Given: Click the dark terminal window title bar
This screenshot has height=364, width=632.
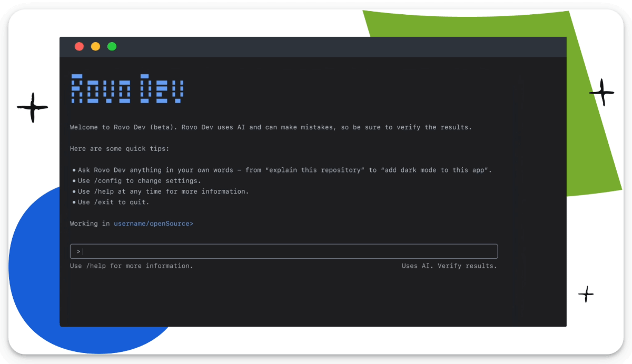Looking at the screenshot, I should click(337, 46).
